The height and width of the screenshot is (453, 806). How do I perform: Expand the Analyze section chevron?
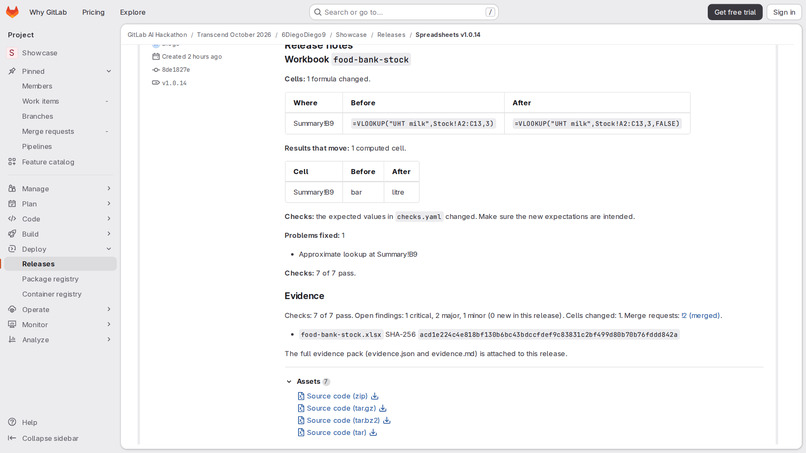[108, 340]
